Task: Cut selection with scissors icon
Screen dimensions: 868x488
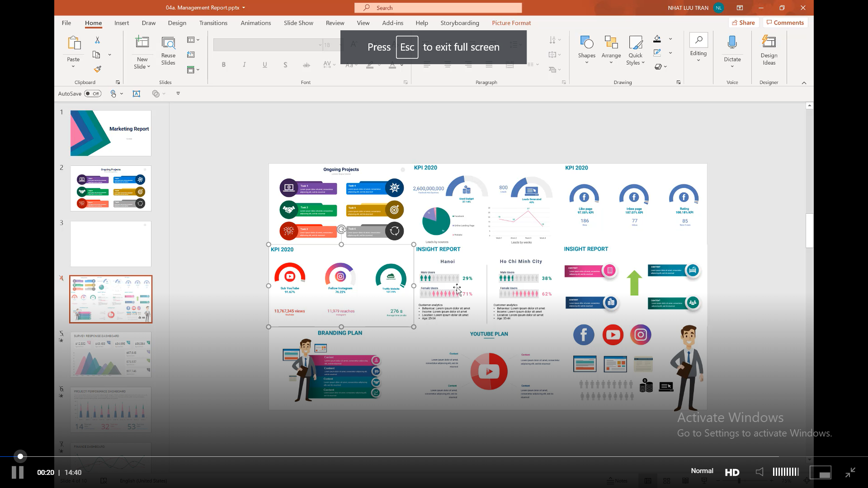Action: click(97, 40)
